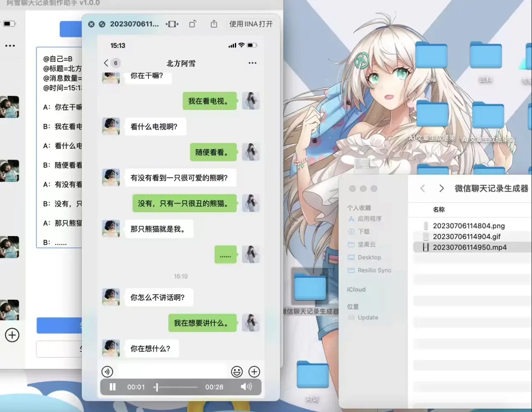The height and width of the screenshot is (412, 532).
Task: Click message 有没有看到一只很可爱的熊啊?
Action: (x=179, y=177)
